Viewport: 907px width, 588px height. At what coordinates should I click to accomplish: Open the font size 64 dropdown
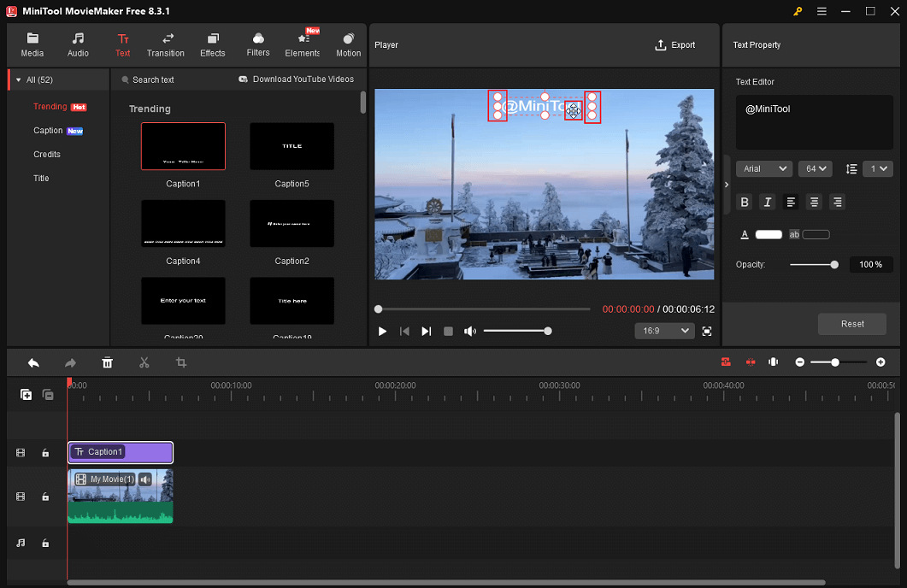815,168
